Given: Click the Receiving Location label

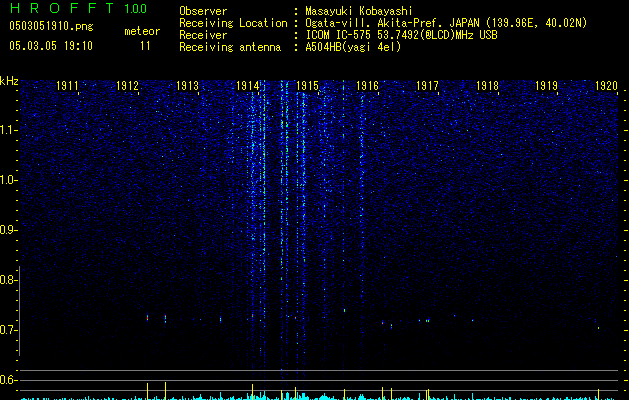Looking at the screenshot, I should (x=233, y=23).
